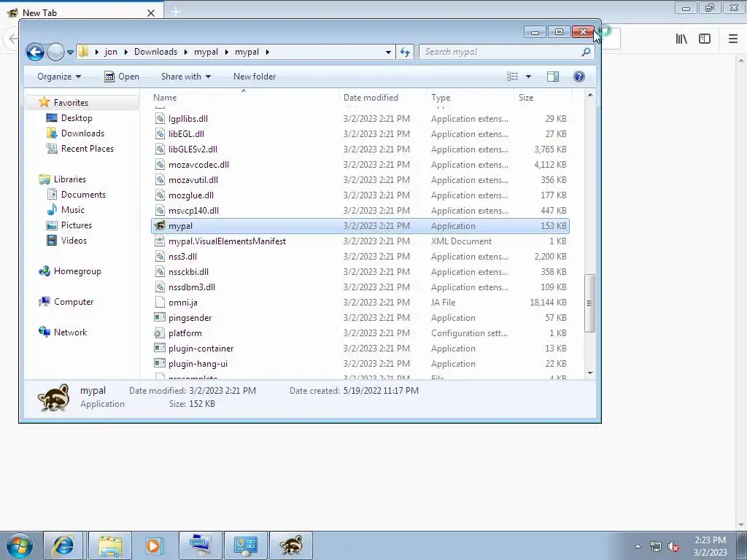Select the nss3.dll file icon
Image resolution: width=747 pixels, height=560 pixels.
tap(160, 256)
